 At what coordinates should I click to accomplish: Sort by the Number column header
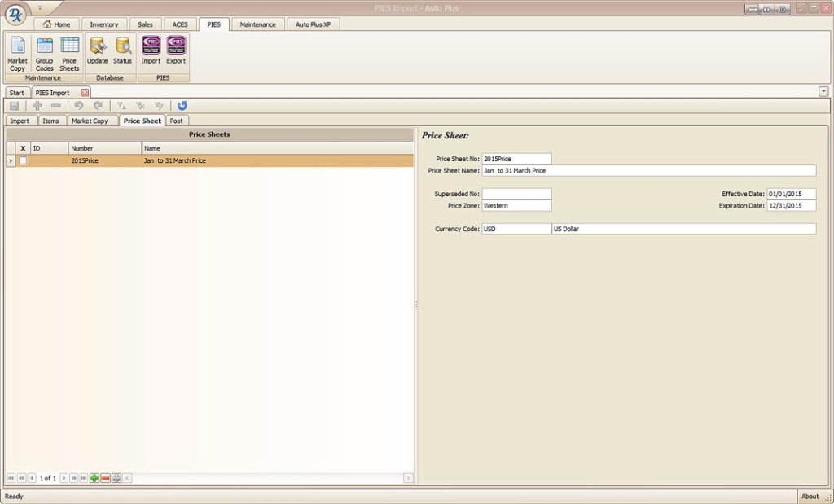pos(105,148)
